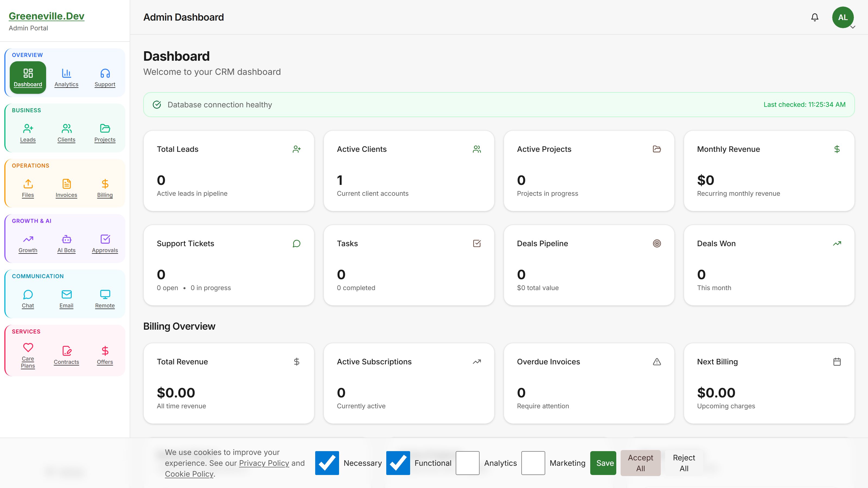Expand the AL user avatar menu

tap(843, 17)
